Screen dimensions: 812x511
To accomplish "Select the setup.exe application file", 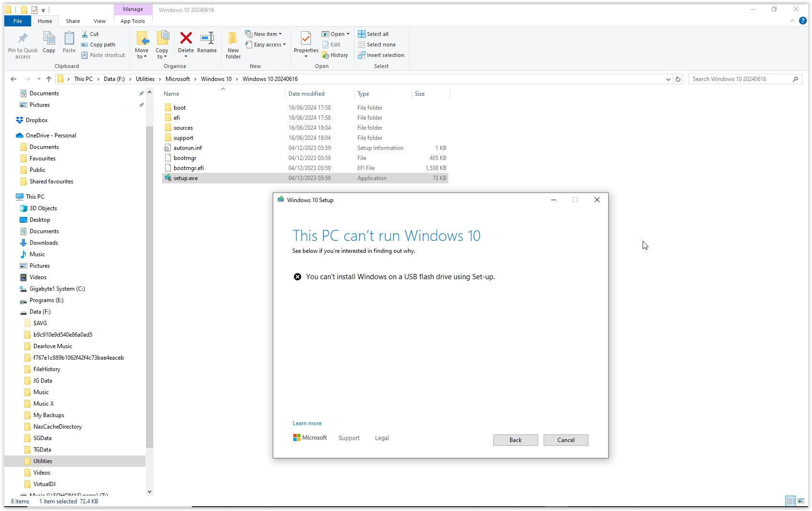I will click(x=305, y=178).
